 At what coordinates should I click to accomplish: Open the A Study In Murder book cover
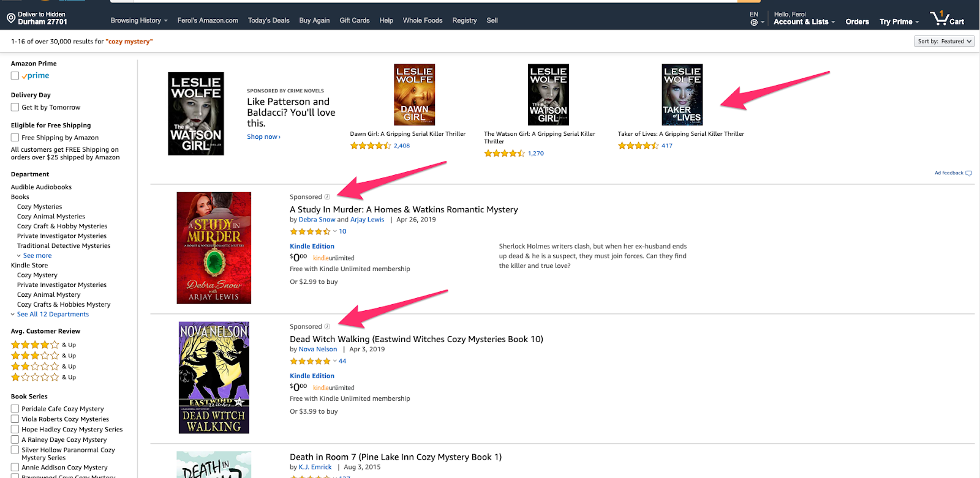pyautogui.click(x=214, y=248)
